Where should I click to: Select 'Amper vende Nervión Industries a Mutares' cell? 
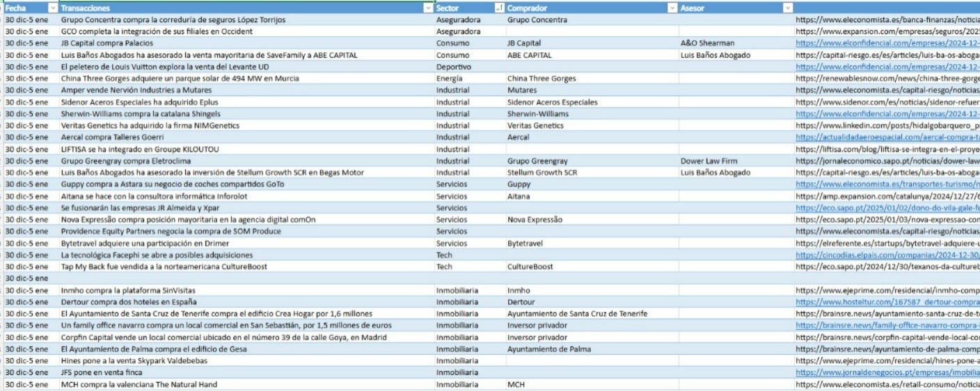(x=246, y=90)
